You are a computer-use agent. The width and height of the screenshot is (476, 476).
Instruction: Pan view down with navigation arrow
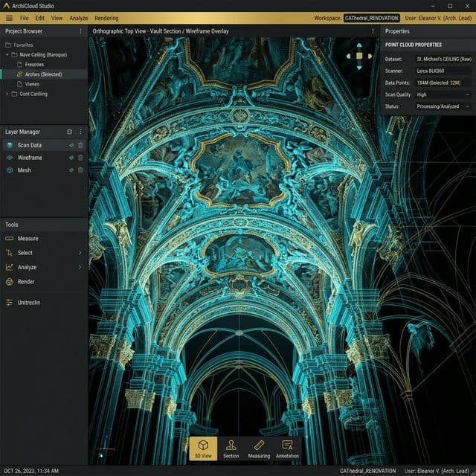click(x=359, y=68)
